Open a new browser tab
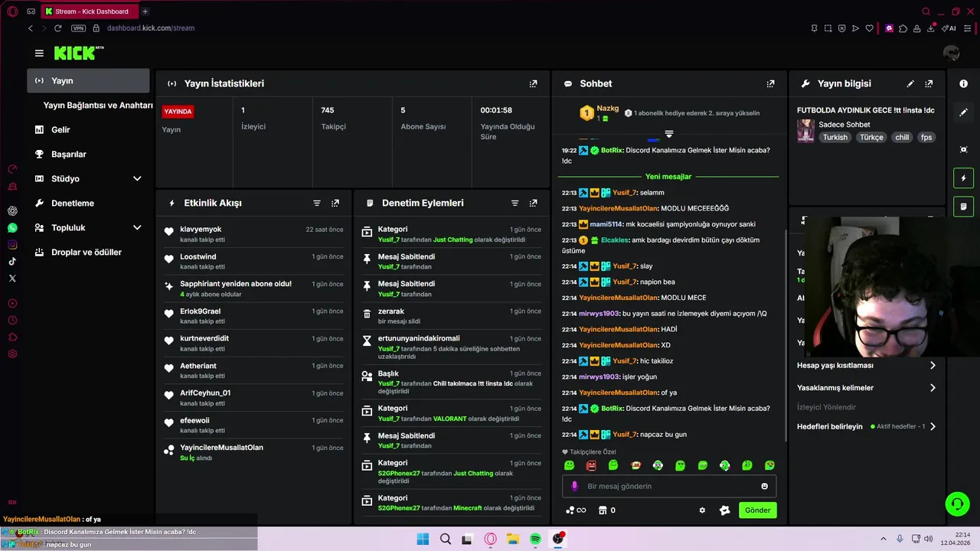 (x=145, y=11)
